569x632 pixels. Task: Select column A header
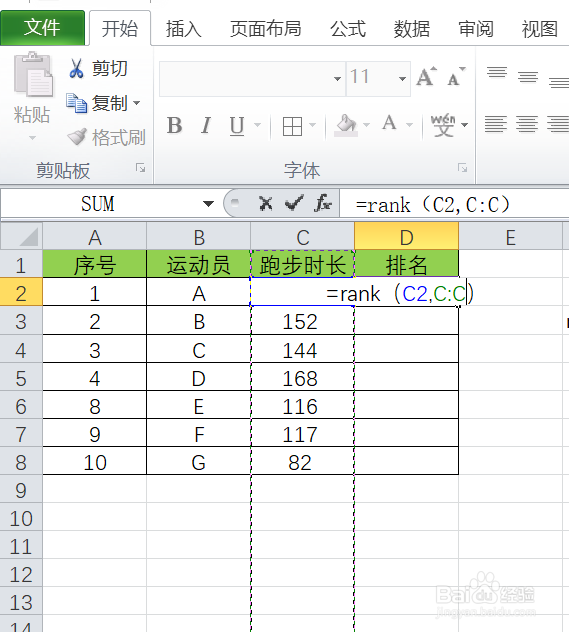pyautogui.click(x=95, y=237)
